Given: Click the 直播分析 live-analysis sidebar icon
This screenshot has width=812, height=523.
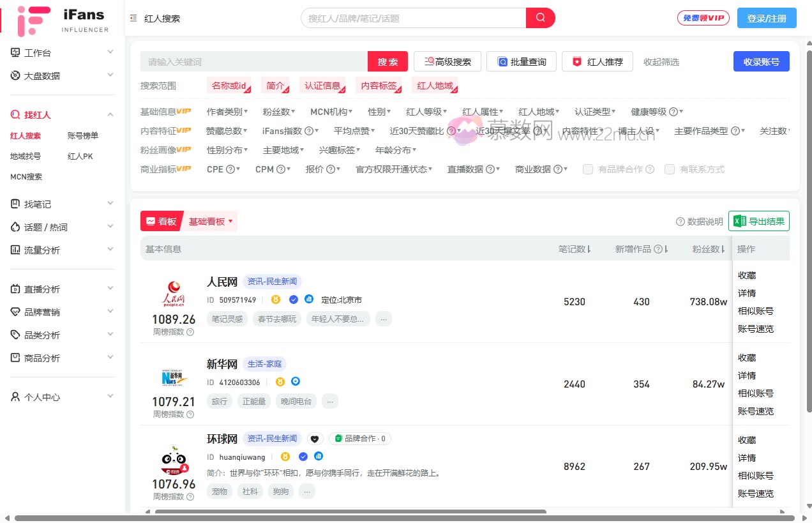Looking at the screenshot, I should 14,289.
